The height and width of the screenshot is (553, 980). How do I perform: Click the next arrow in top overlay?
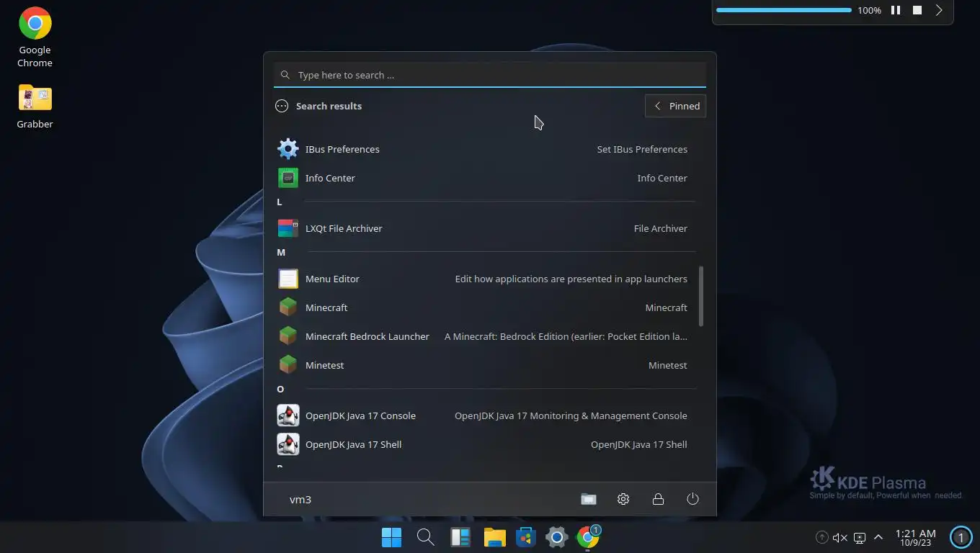coord(939,10)
